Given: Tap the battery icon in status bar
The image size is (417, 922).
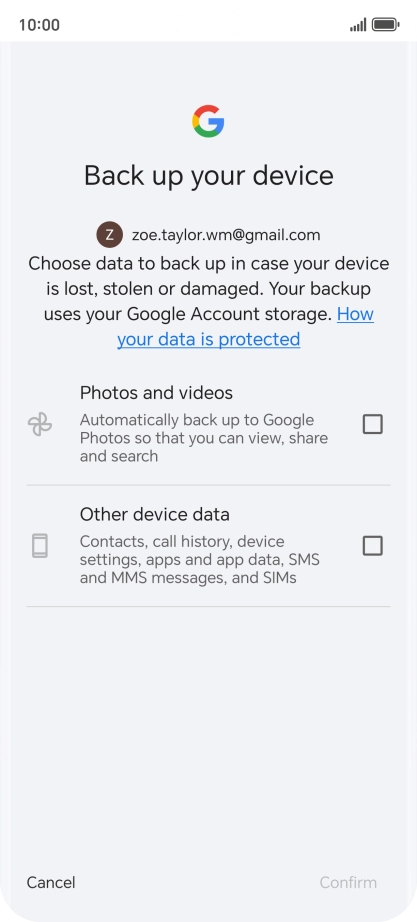Looking at the screenshot, I should point(386,25).
